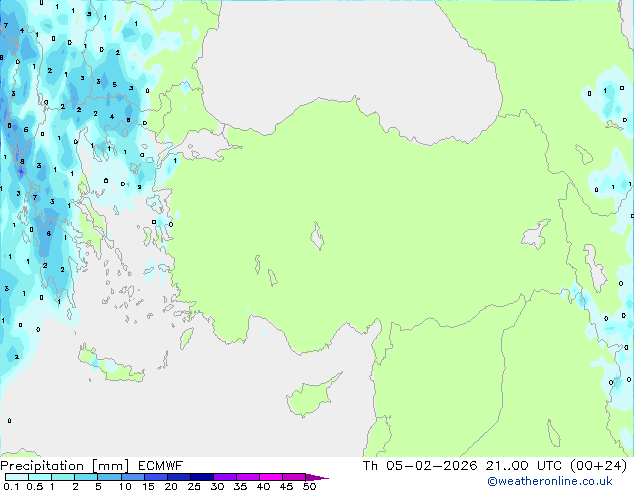Pick the legend swatch between 45 and 50
634x490 pixels.
pos(294,478)
